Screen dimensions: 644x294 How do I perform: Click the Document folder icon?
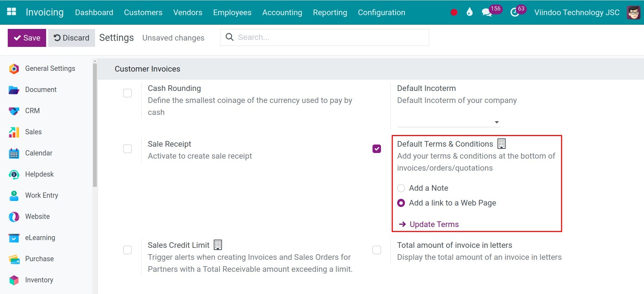pos(14,90)
